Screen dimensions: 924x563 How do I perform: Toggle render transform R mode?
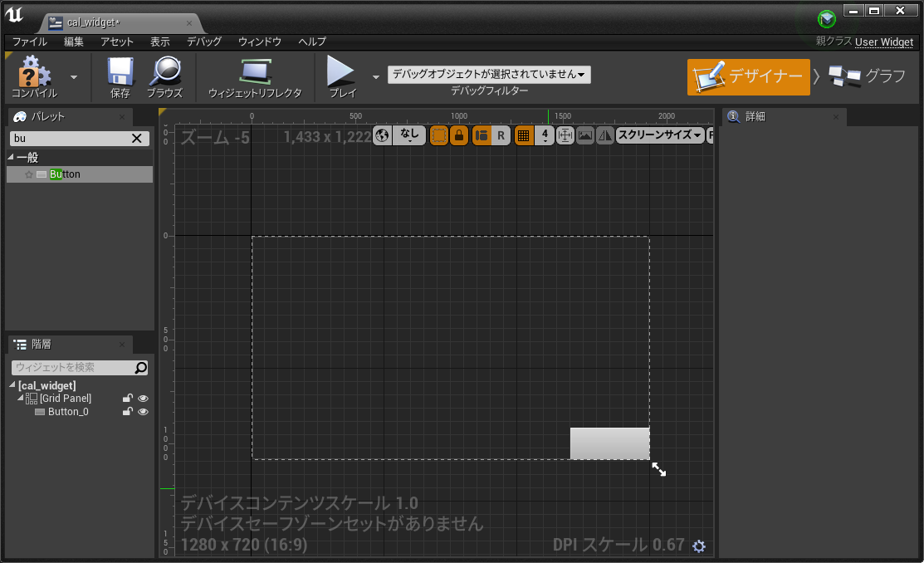(x=501, y=135)
